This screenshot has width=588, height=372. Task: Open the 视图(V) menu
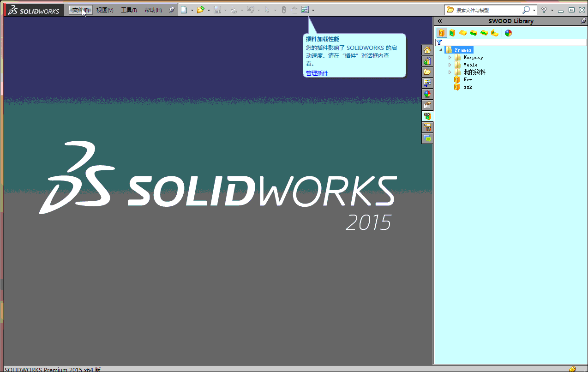tap(105, 10)
